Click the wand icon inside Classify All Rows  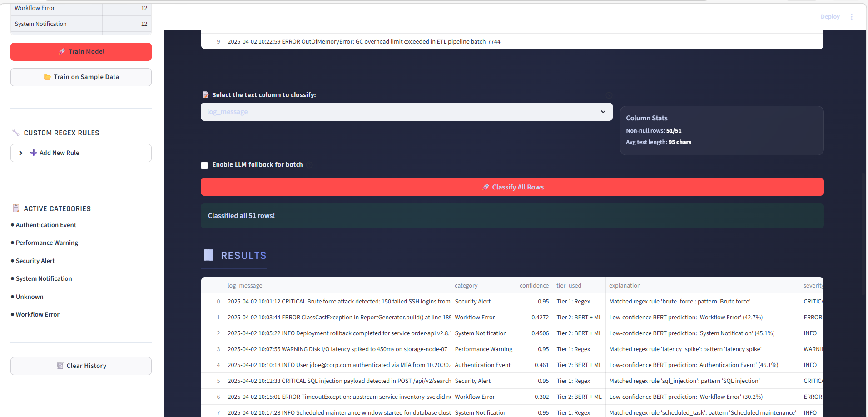[485, 187]
